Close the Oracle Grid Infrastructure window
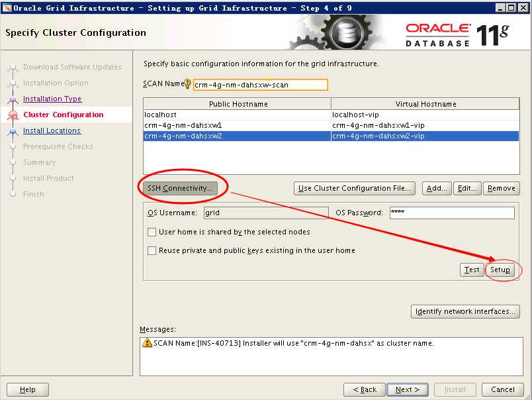 click(x=523, y=7)
